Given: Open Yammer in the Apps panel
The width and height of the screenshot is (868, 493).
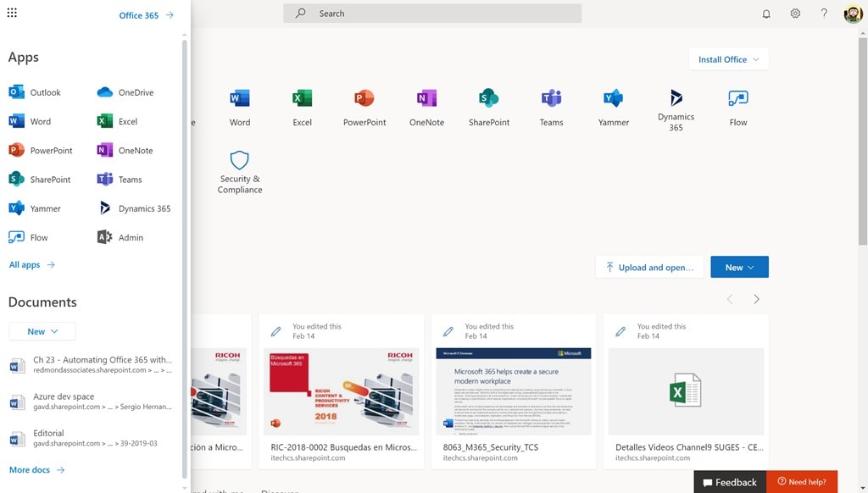Looking at the screenshot, I should (34, 208).
